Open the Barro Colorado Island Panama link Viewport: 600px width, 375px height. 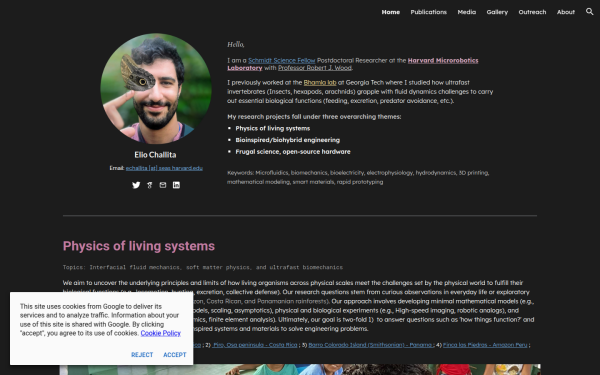point(370,345)
